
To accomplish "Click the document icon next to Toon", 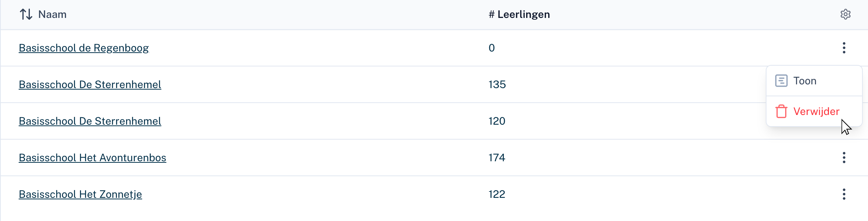I will (781, 81).
